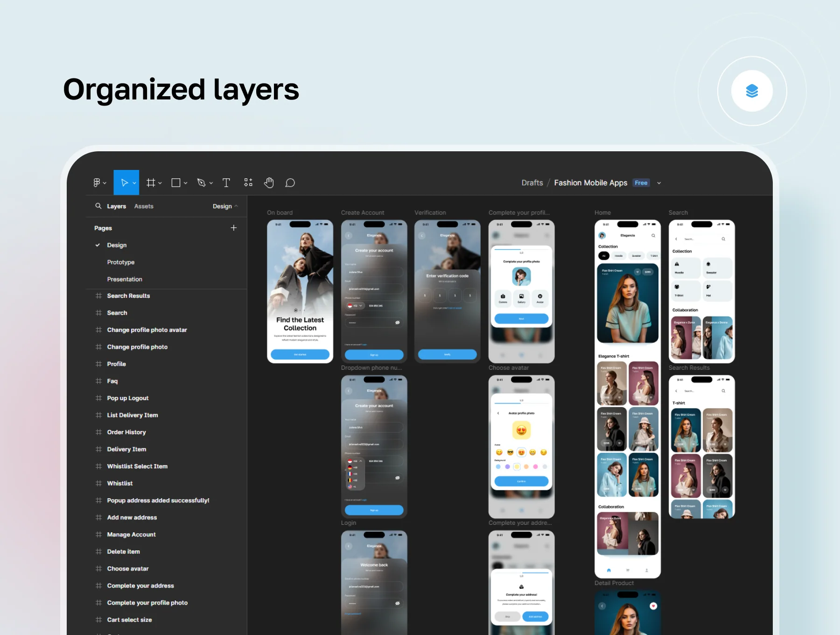Switch to the Assets tab
Screen dimensions: 840x635
144,206
